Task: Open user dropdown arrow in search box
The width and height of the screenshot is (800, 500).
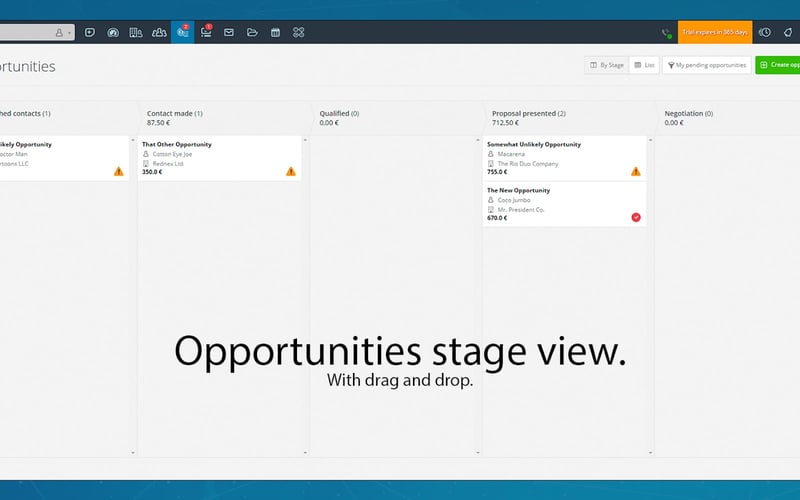Action: (x=69, y=33)
